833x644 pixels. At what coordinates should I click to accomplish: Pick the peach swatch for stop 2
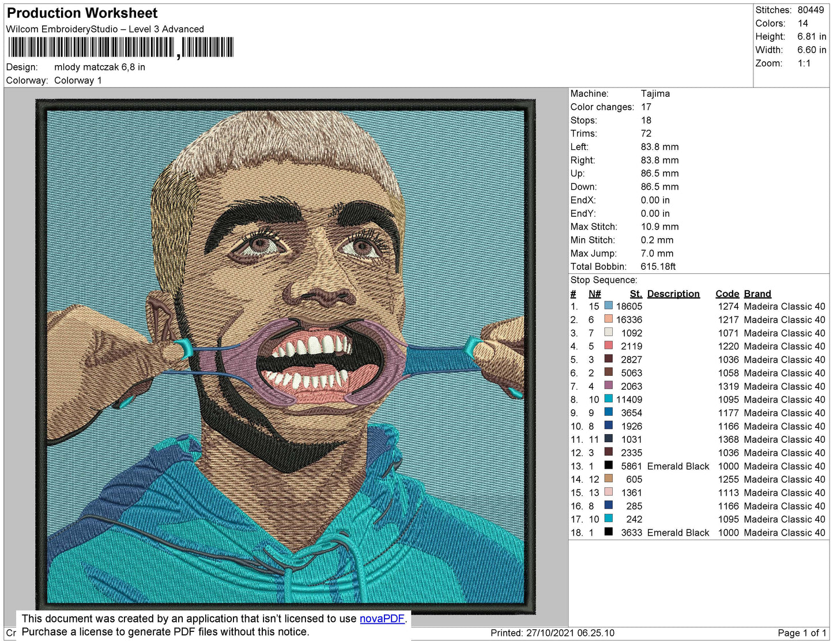pyautogui.click(x=608, y=319)
